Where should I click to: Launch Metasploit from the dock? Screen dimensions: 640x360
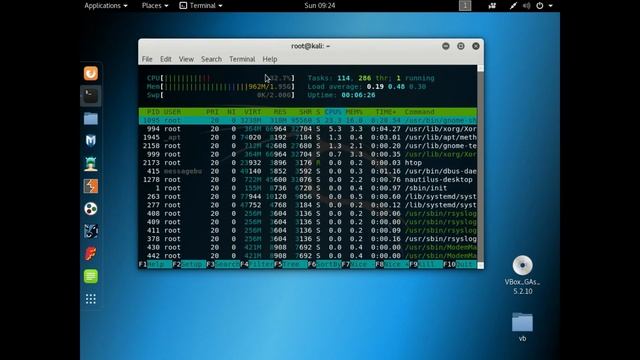point(91,141)
